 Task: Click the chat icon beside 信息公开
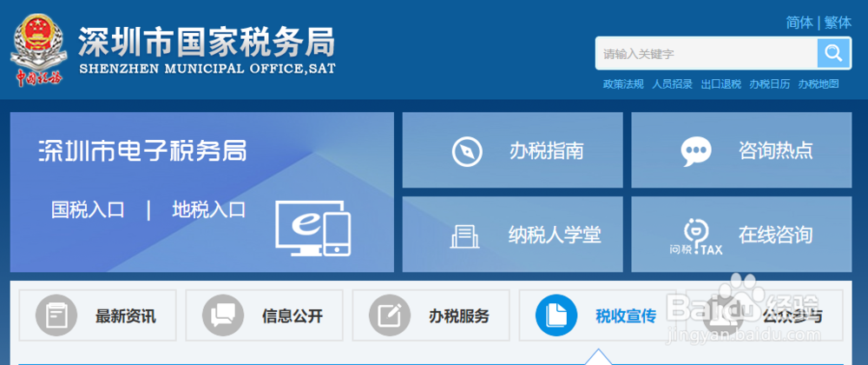tap(223, 315)
